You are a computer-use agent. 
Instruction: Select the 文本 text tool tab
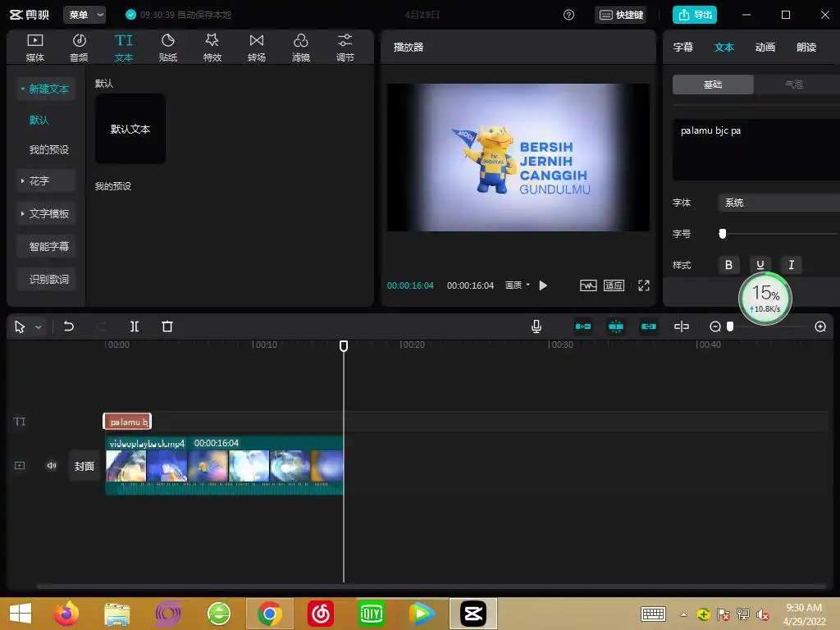(123, 47)
